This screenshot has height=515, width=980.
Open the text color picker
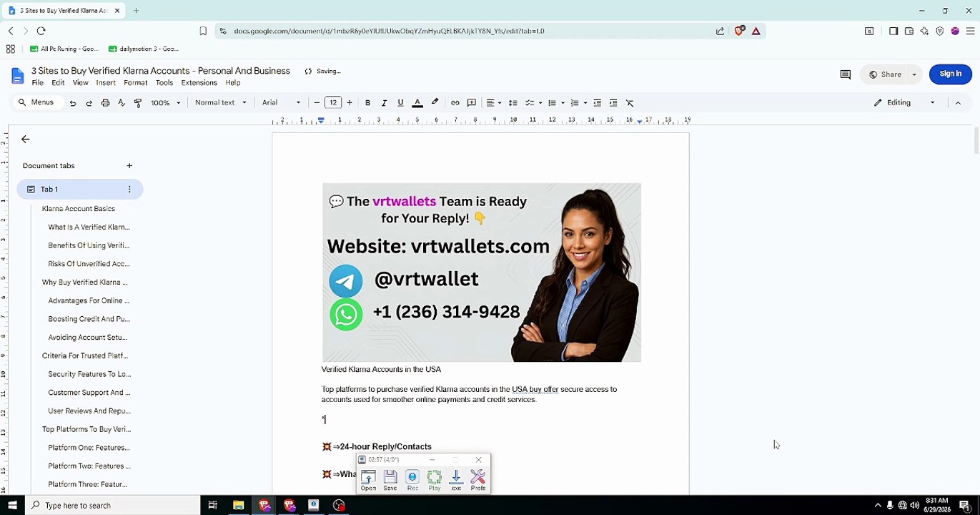(x=417, y=103)
